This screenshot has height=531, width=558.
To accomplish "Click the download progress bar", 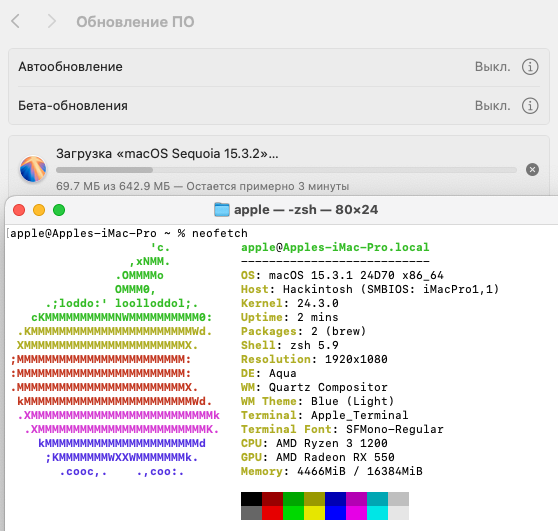I will pyautogui.click(x=286, y=170).
